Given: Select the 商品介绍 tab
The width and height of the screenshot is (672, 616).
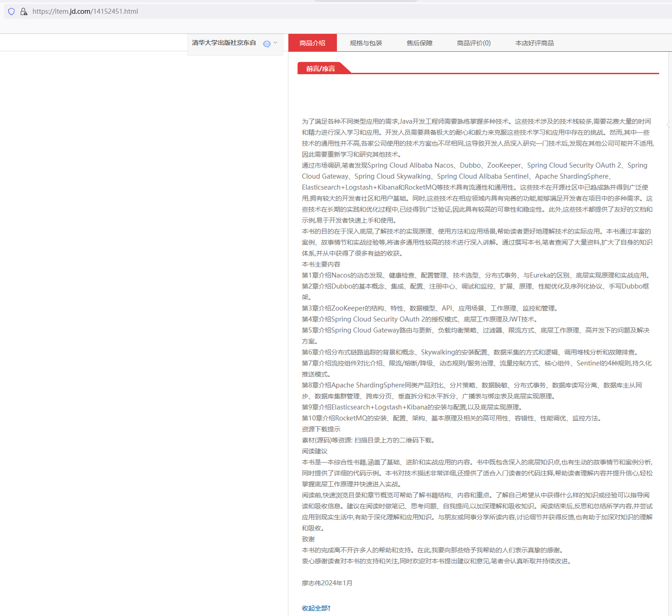Looking at the screenshot, I should tap(312, 43).
